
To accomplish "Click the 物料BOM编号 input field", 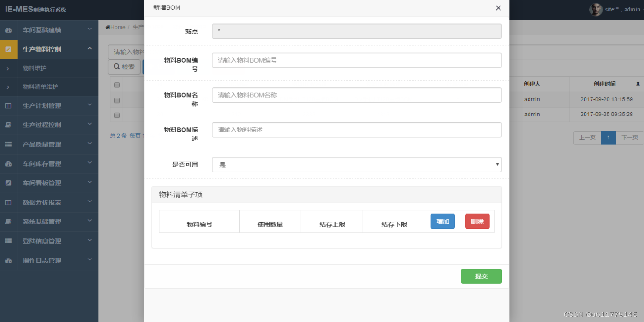I will (x=356, y=60).
